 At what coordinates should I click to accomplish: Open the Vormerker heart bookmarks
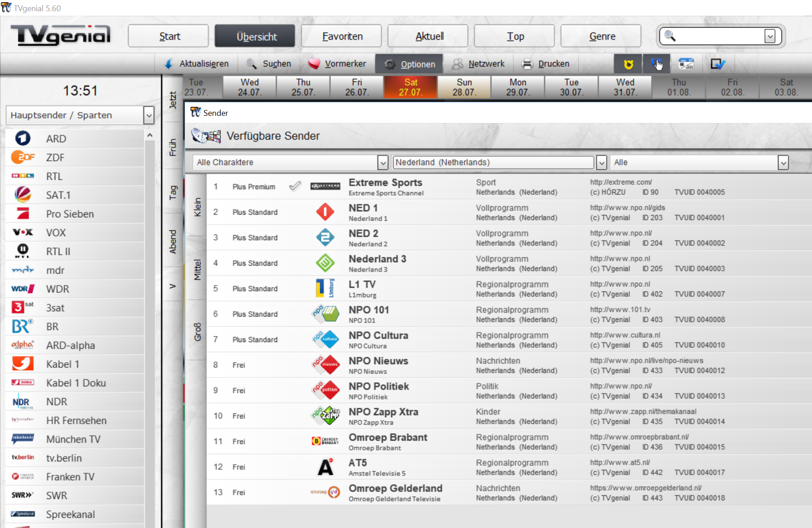coord(337,64)
